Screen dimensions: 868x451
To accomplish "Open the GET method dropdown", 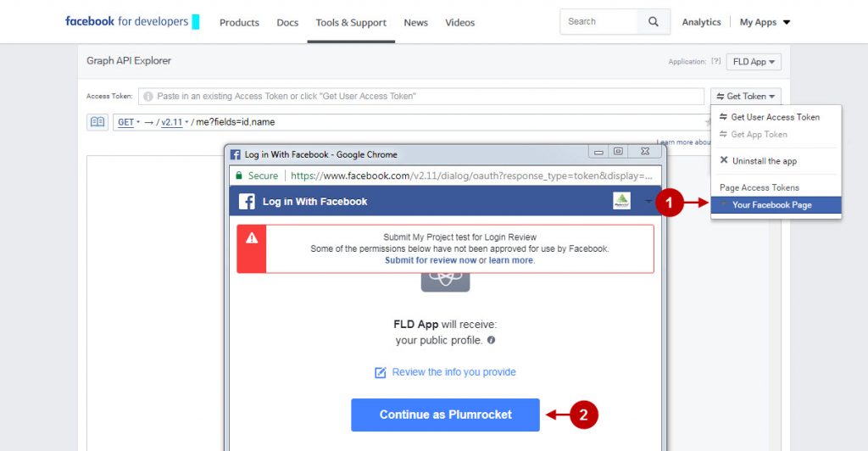I will tap(129, 122).
